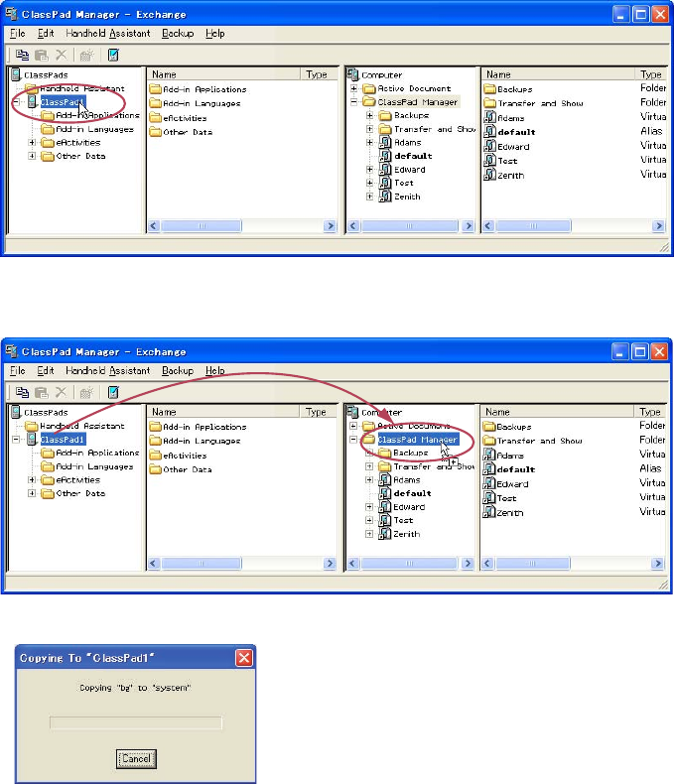674x784 pixels.
Task: Click Zenith virtual ClassPad icon in lower window Name list
Action: click(x=489, y=512)
